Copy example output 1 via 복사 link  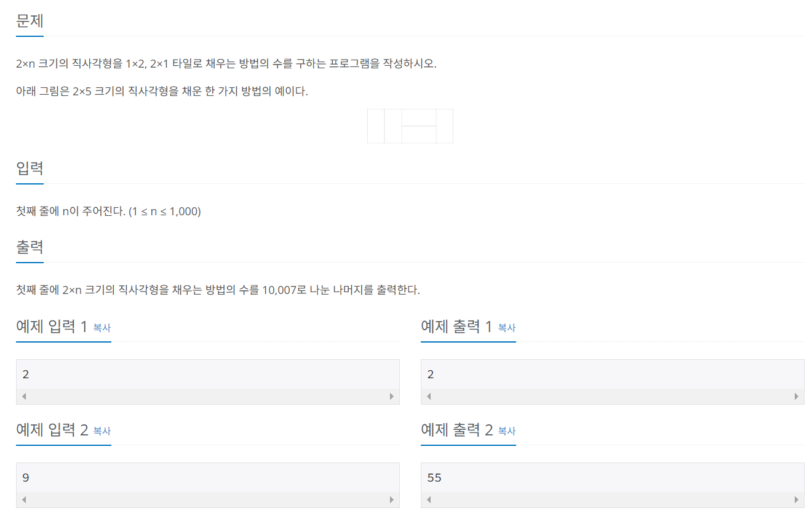pyautogui.click(x=507, y=328)
